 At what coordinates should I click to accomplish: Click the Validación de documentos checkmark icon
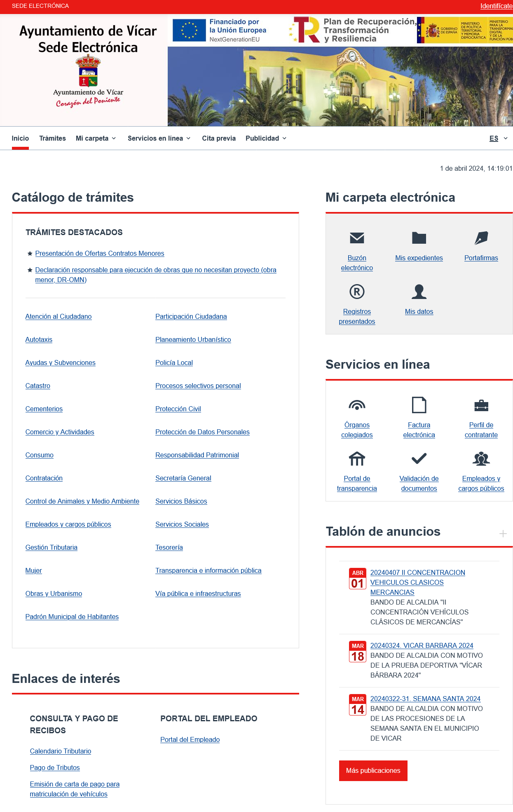tap(419, 458)
